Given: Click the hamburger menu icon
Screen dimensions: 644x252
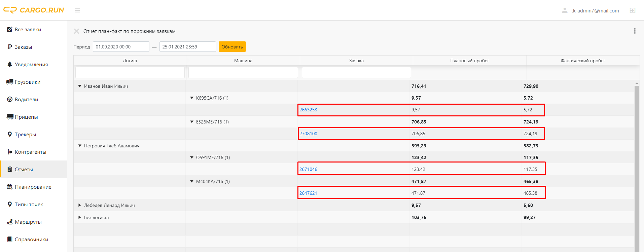Looking at the screenshot, I should 77,10.
